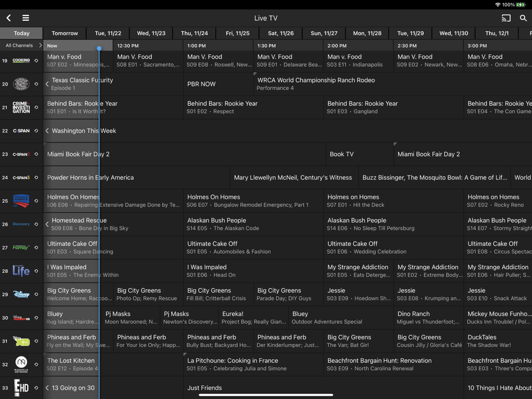The width and height of the screenshot is (532, 399).
Task: Open the hamburger menu
Action: click(x=26, y=18)
